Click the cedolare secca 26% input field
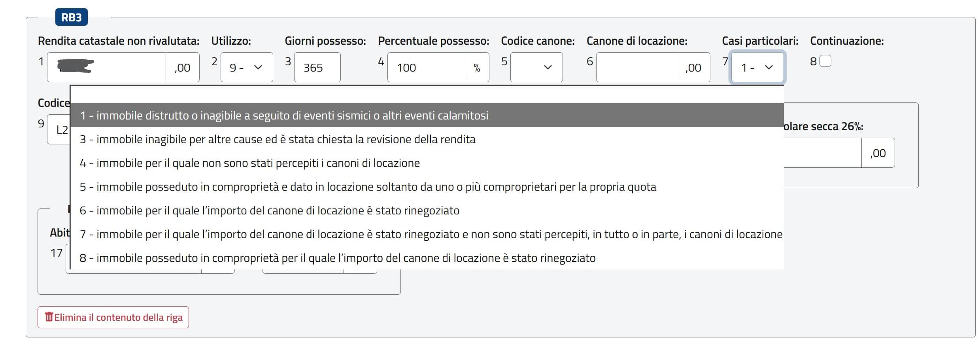This screenshot has width=980, height=341. click(822, 153)
